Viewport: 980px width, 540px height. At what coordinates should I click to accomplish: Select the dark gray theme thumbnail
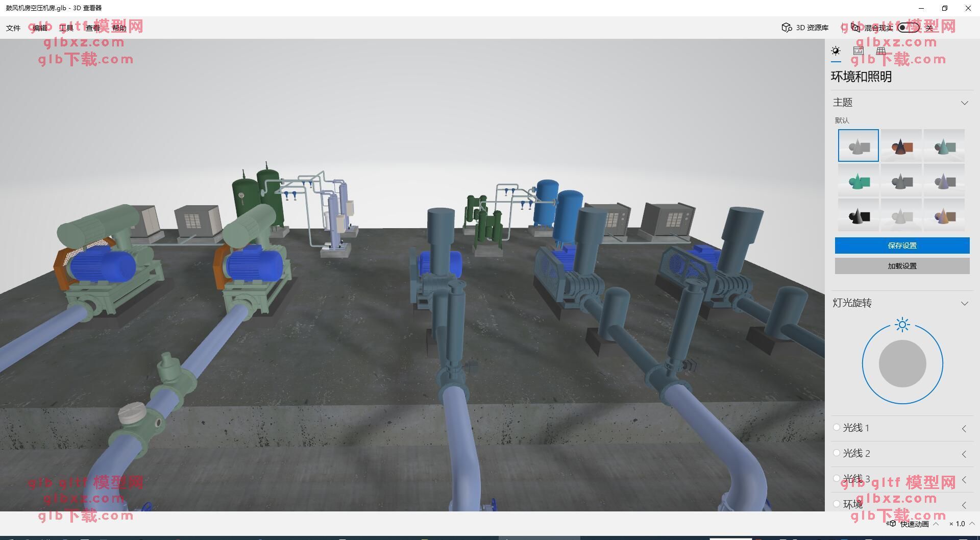901,180
